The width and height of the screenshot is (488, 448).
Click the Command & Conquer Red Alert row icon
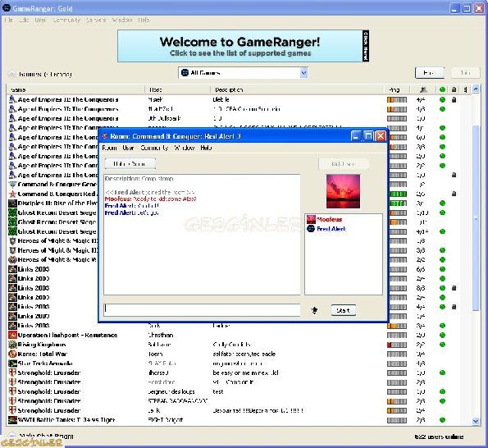pos(12,194)
